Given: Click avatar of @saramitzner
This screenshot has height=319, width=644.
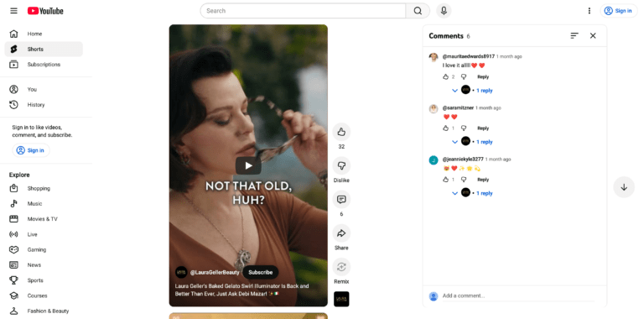Looking at the screenshot, I should 434,108.
